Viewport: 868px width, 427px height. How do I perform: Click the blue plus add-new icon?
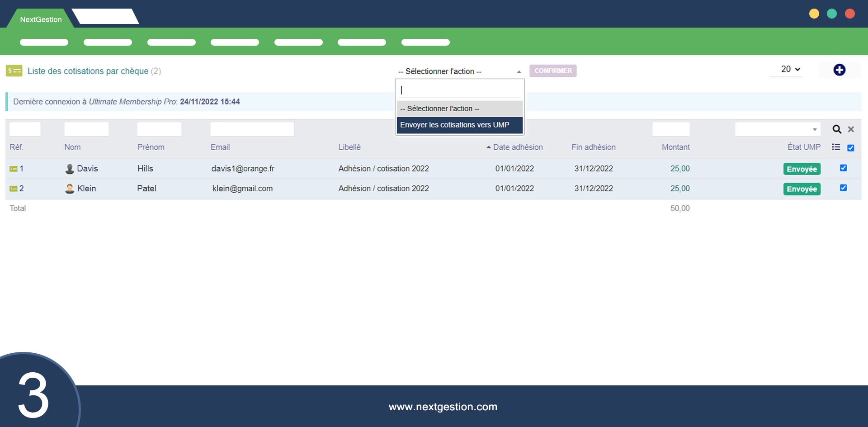pyautogui.click(x=839, y=70)
